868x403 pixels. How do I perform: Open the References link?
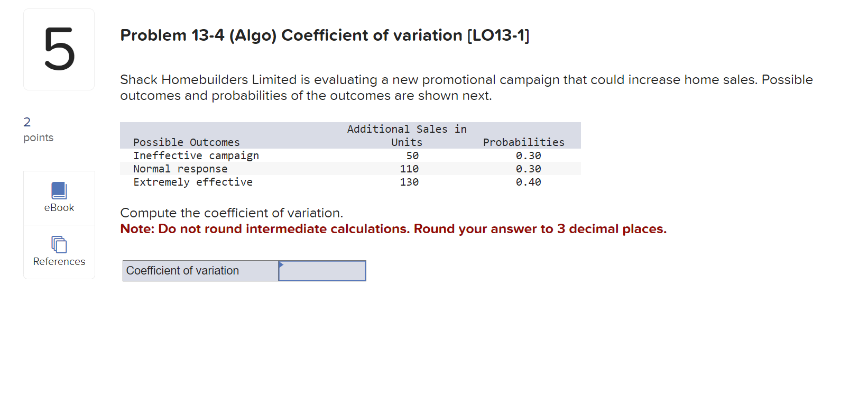point(59,261)
